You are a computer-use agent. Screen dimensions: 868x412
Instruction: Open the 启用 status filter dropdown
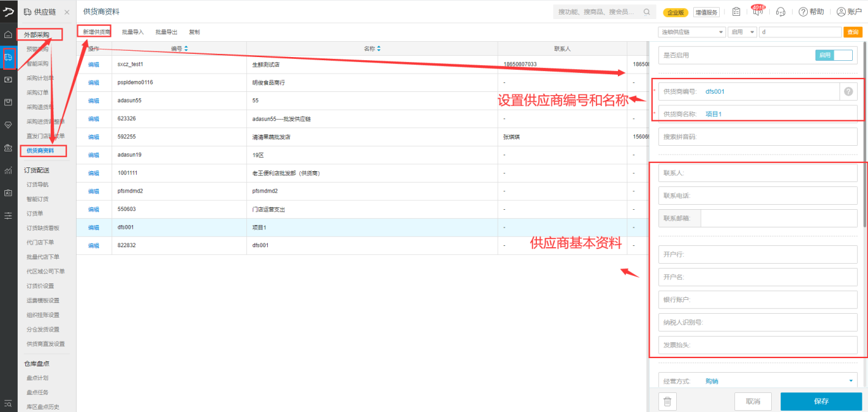[743, 32]
